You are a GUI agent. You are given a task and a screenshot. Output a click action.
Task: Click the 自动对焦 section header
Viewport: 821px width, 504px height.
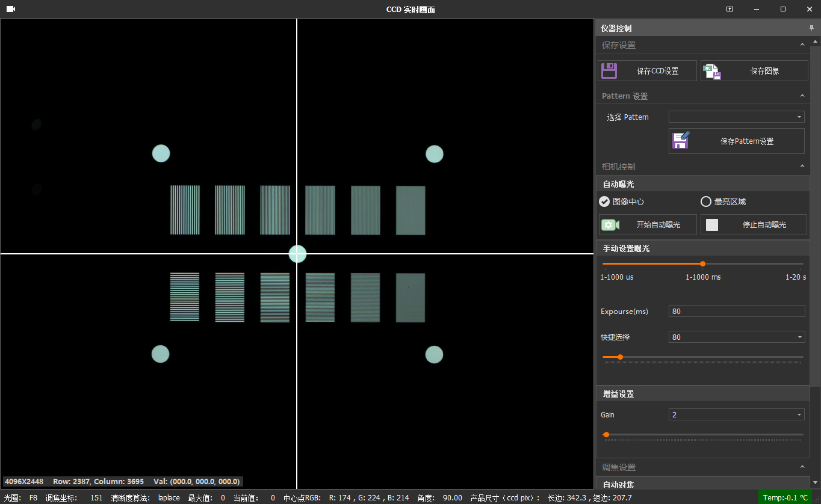coord(702,484)
